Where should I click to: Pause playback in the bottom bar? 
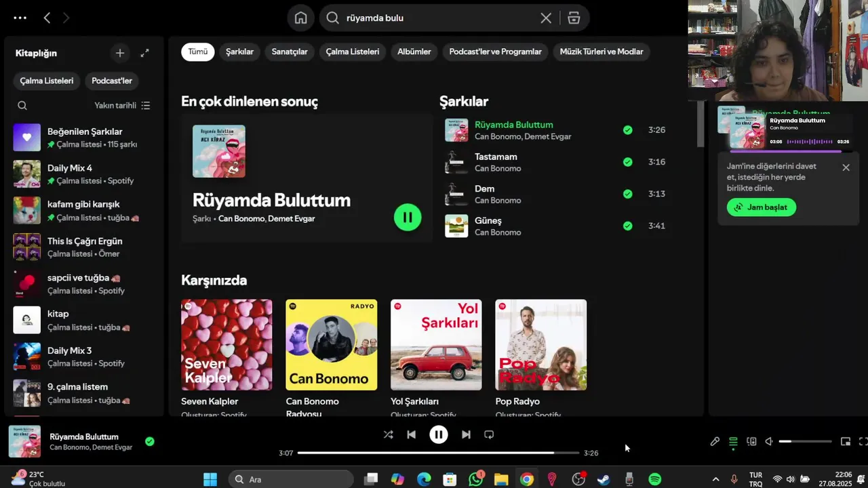[439, 434]
